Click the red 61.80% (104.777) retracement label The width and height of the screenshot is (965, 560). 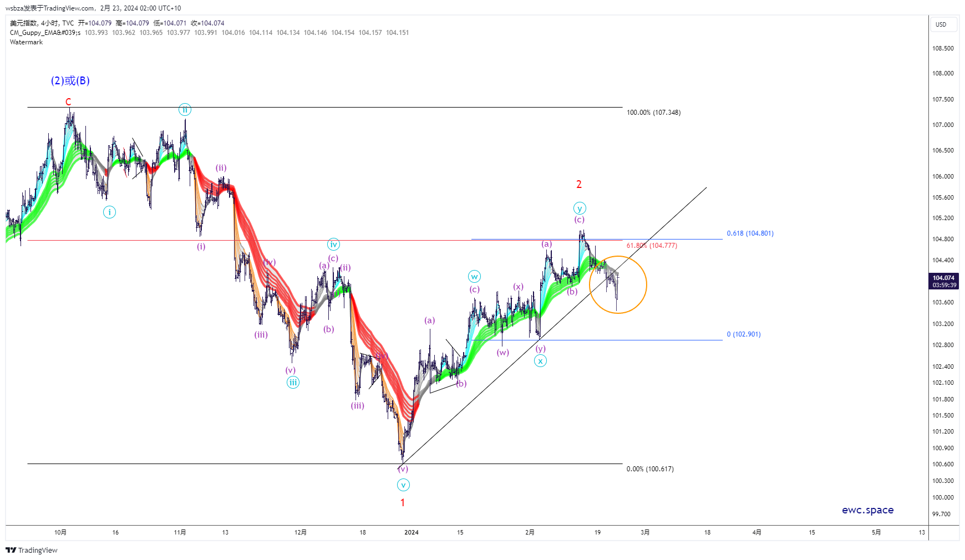pos(652,246)
